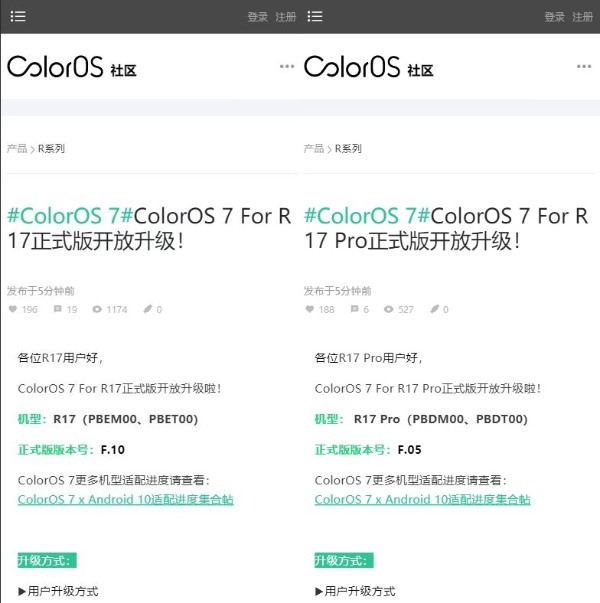Like the R17 Pro post via heart icon
The image size is (600, 603).
310,310
